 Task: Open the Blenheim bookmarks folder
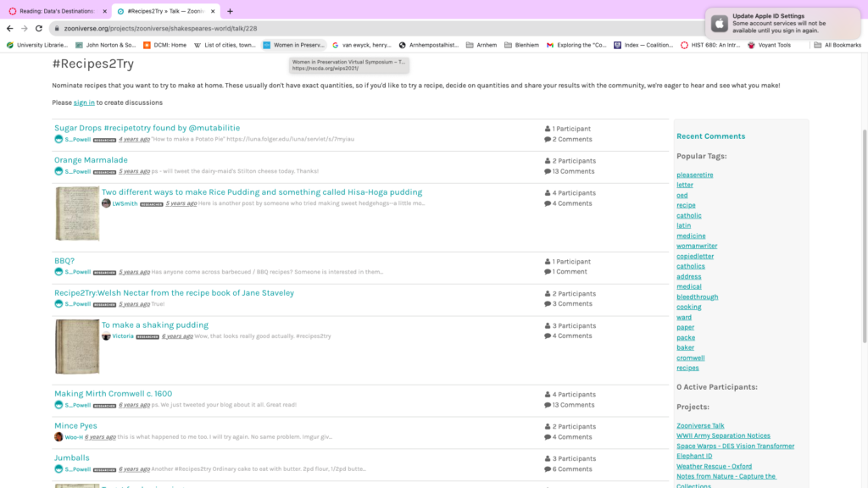pos(521,45)
